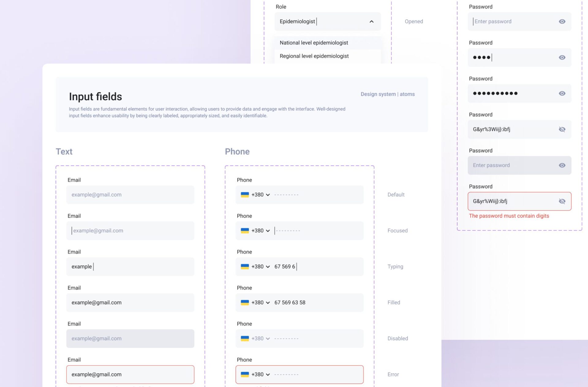Select National level epidemiologist option

tap(314, 43)
